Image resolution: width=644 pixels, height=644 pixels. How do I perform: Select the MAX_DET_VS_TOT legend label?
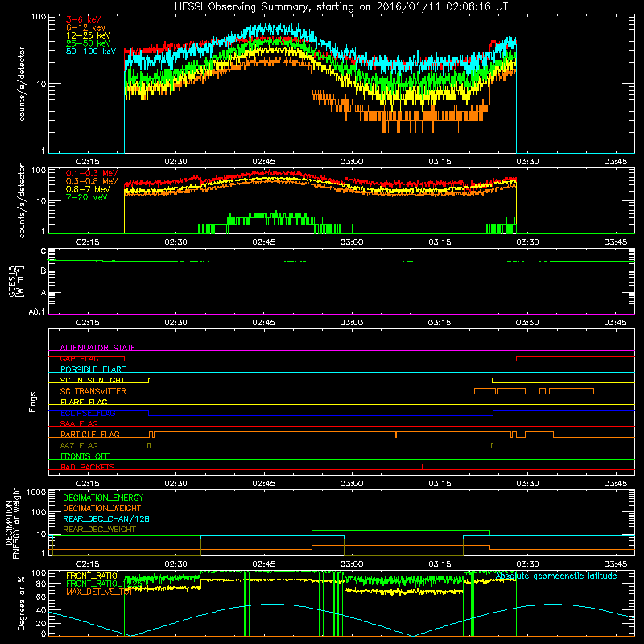point(99,592)
